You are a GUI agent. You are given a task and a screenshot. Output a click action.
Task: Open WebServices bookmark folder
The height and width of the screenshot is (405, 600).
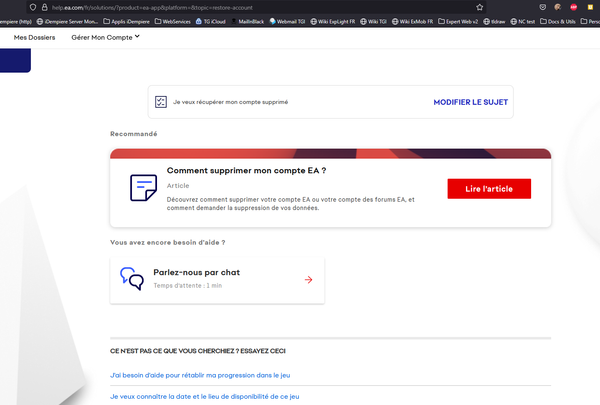[x=173, y=21]
